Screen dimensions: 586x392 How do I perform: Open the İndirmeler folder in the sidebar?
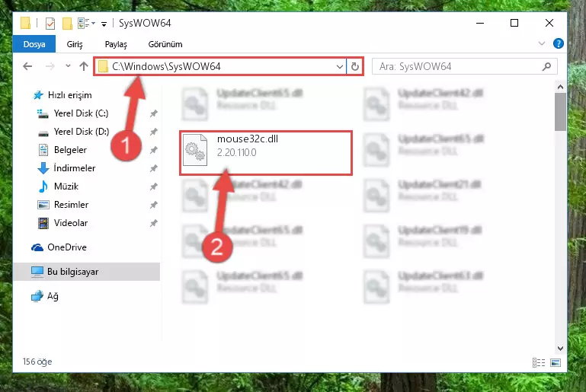75,168
